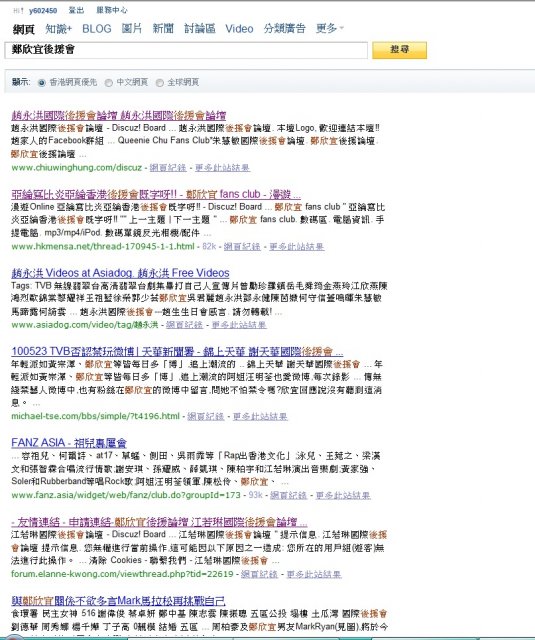Select the 全球網頁 radio option
This screenshot has width=535, height=640.
tap(160, 82)
